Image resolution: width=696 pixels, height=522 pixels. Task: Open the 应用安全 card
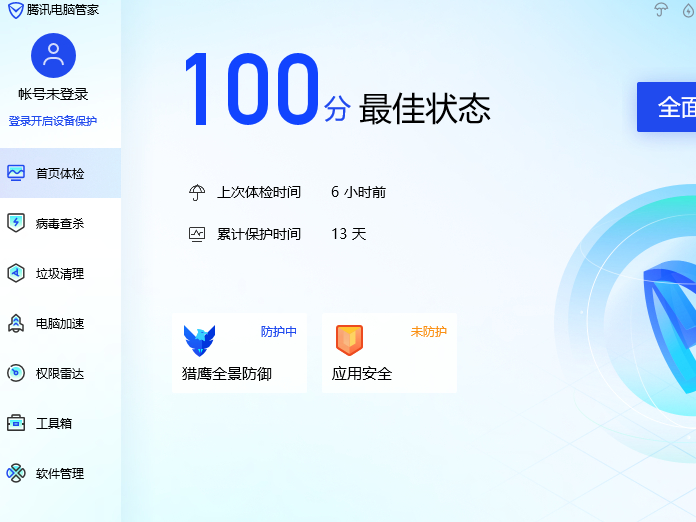(x=389, y=353)
